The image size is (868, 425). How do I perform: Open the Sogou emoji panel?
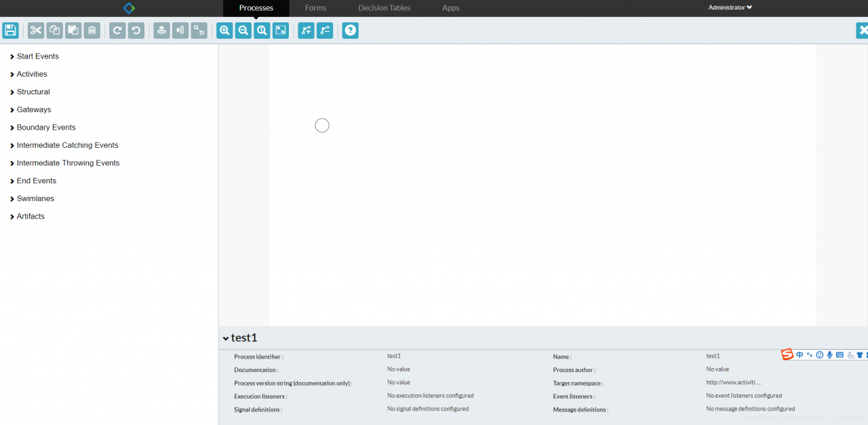pyautogui.click(x=819, y=354)
